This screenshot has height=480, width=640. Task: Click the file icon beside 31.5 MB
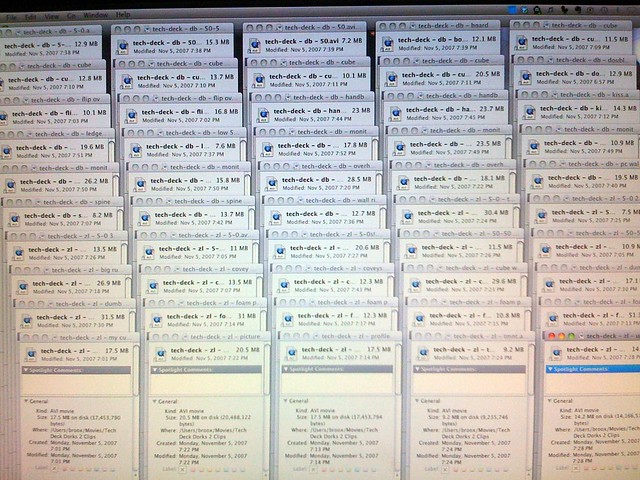27,321
